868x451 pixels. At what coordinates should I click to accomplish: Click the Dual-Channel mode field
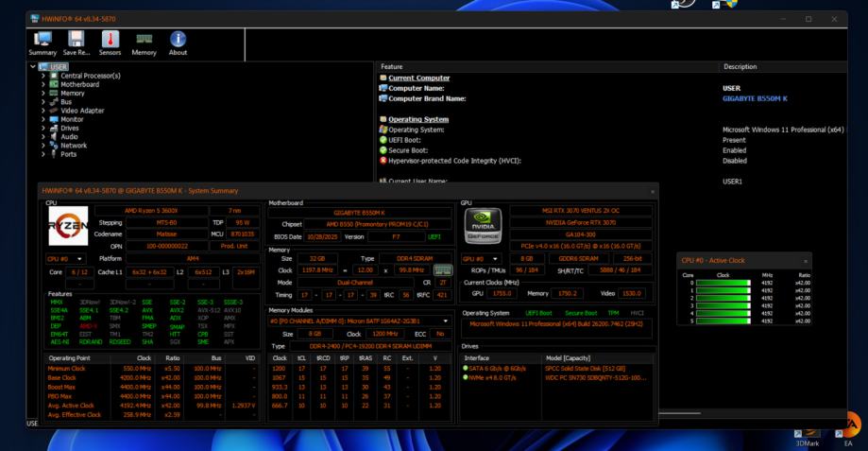(355, 283)
